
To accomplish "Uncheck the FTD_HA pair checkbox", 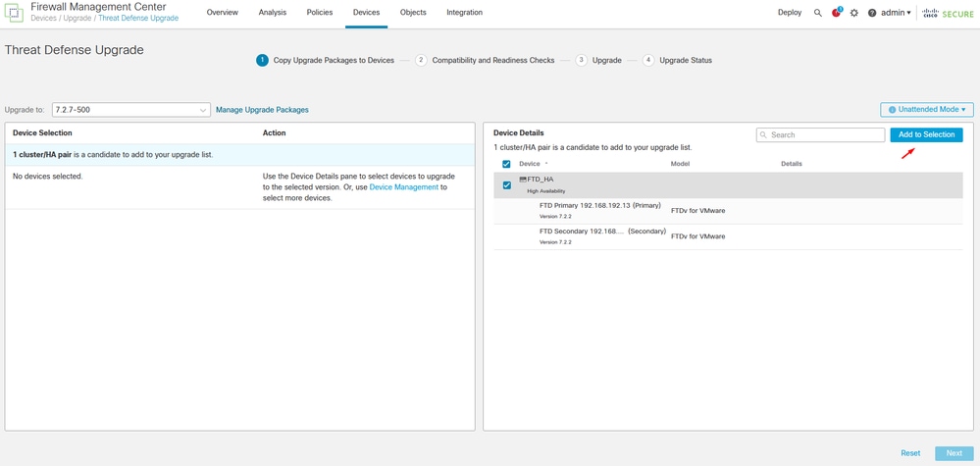I will coord(507,185).
